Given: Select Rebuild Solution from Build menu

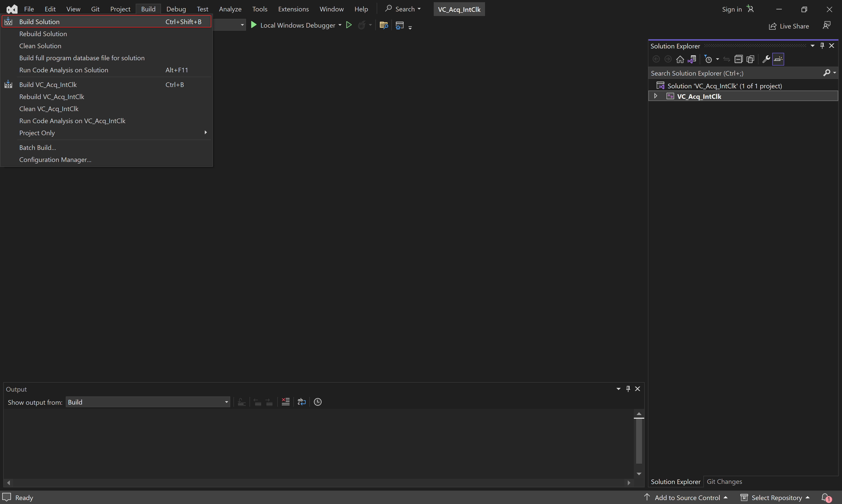Looking at the screenshot, I should [x=43, y=34].
